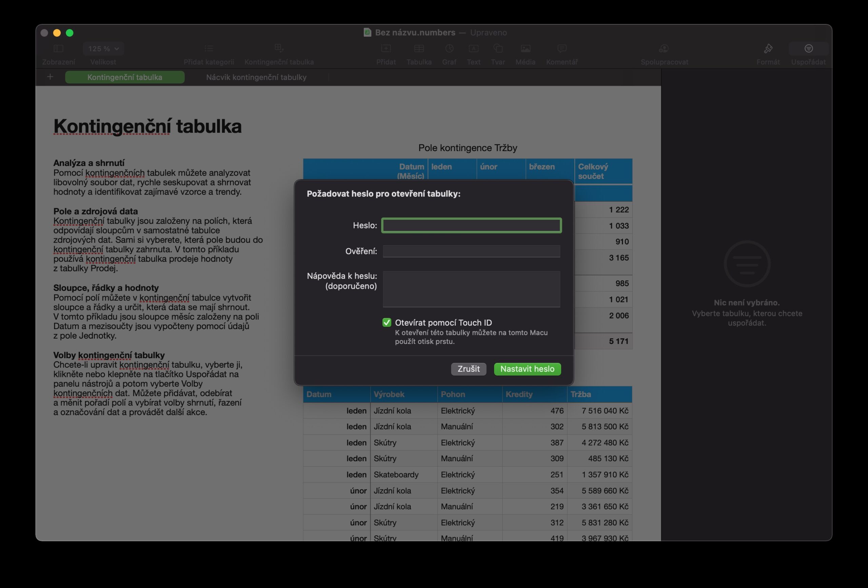
Task: Click the Přidat kategorii toolbar icon
Action: [x=209, y=48]
